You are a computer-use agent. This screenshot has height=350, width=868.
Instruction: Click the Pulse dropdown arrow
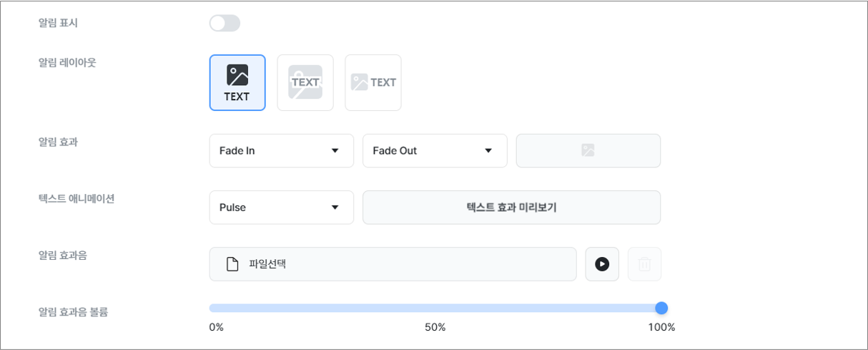(335, 208)
